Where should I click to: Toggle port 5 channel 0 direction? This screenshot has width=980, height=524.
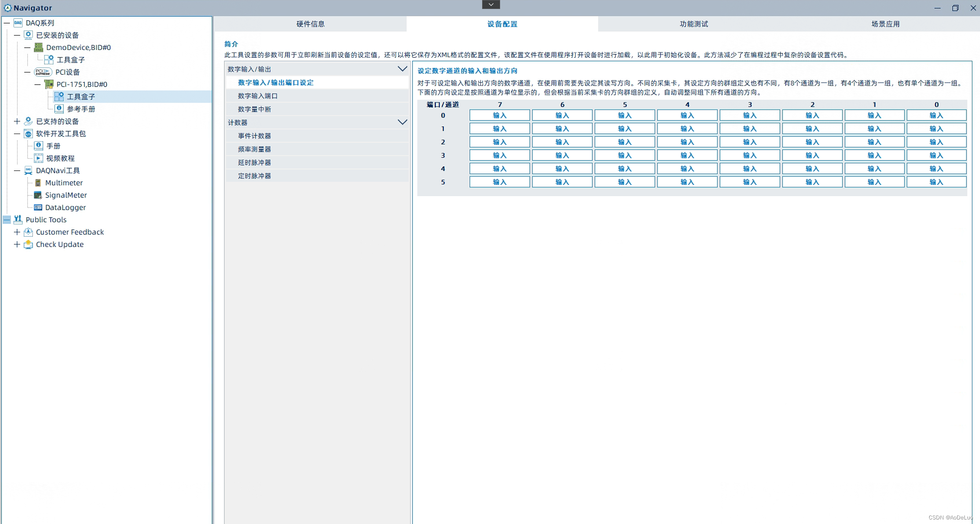coord(936,182)
